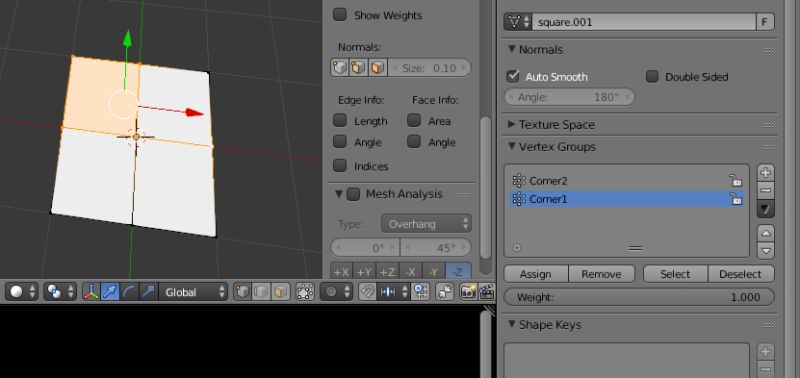Image resolution: width=800 pixels, height=378 pixels.
Task: Click the snap target icon beside snap element
Action: point(420,292)
